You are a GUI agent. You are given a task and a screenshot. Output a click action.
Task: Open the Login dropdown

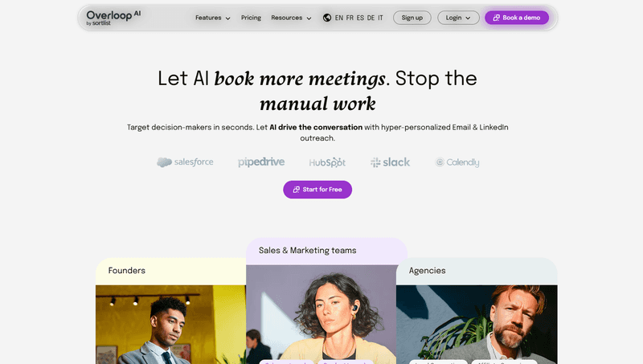(x=458, y=18)
